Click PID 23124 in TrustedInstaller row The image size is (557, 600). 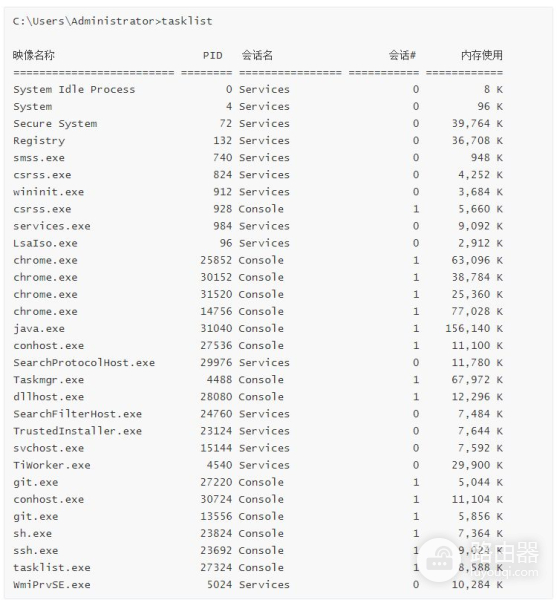pos(216,431)
